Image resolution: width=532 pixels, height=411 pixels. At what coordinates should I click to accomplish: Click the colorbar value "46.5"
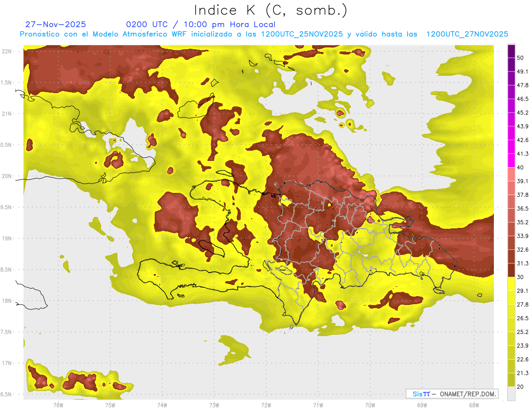click(523, 99)
